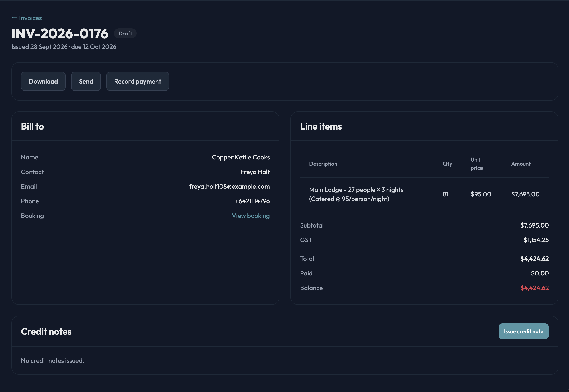
Task: Click quantity value 81
Action: click(446, 194)
